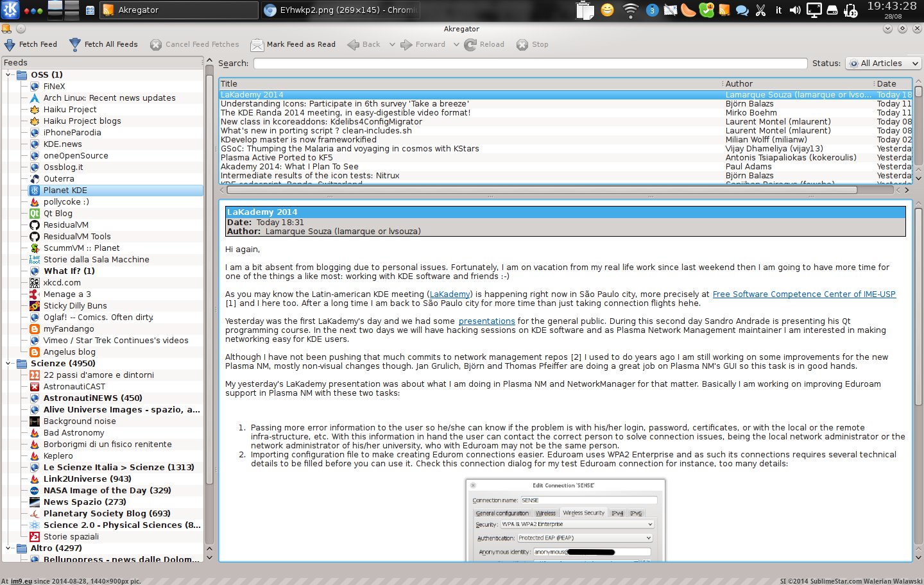This screenshot has width=924, height=585.
Task: Open the Status All Articles dropdown
Action: (x=884, y=64)
